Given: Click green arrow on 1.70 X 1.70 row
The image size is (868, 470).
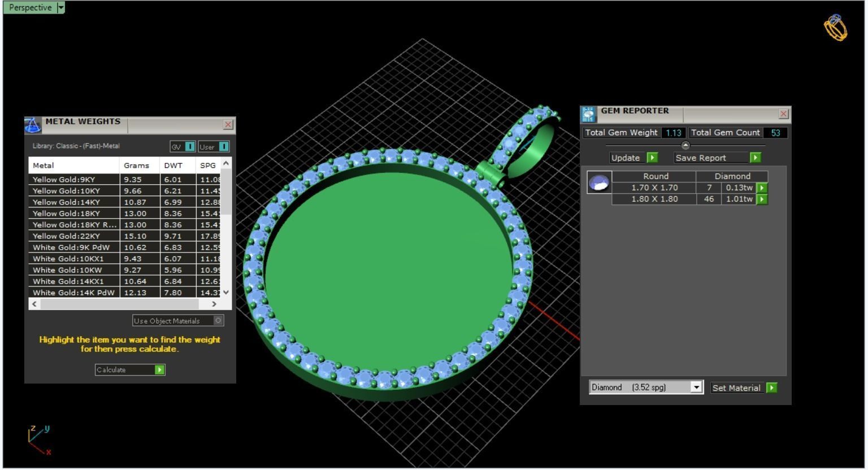Looking at the screenshot, I should coord(762,188).
